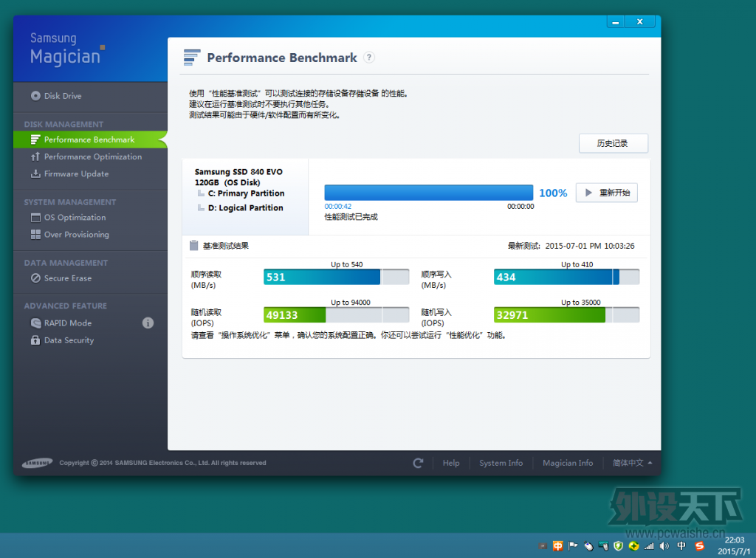
Task: Open the green shield security tray icon
Action: point(619,546)
